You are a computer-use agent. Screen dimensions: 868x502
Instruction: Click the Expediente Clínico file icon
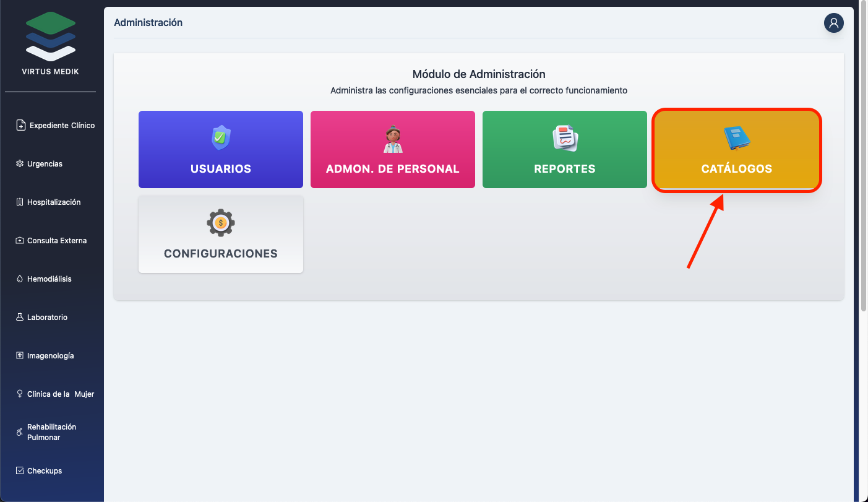point(20,125)
